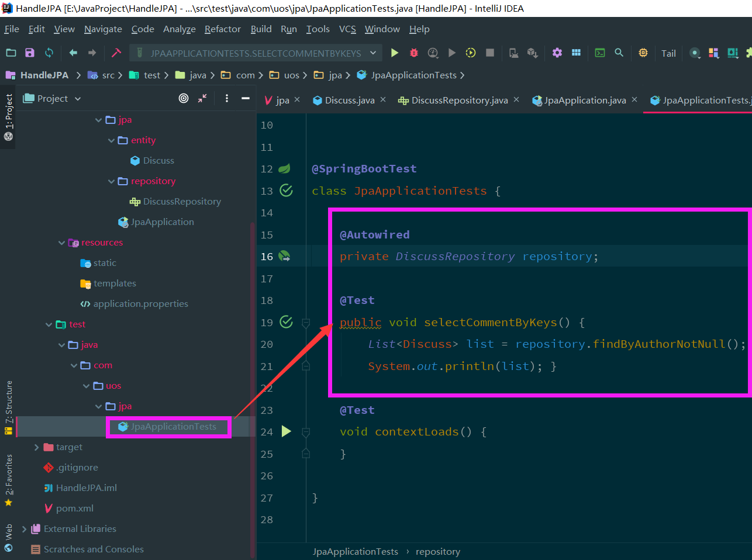Toggle the Favorites tool window stripe
The height and width of the screenshot is (560, 752).
(8, 479)
